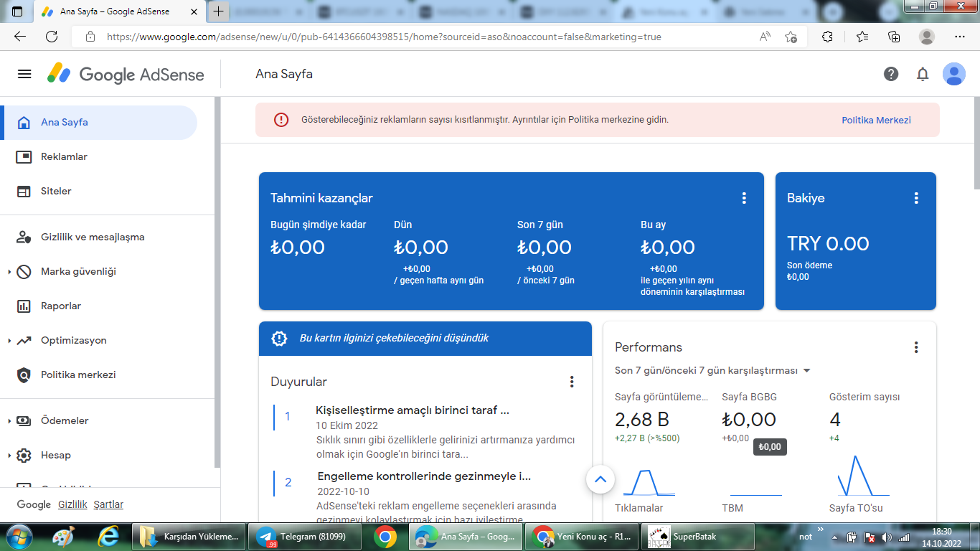The width and height of the screenshot is (980, 551).
Task: Open Google Chrome pinned on the taskbar
Action: pos(385,537)
